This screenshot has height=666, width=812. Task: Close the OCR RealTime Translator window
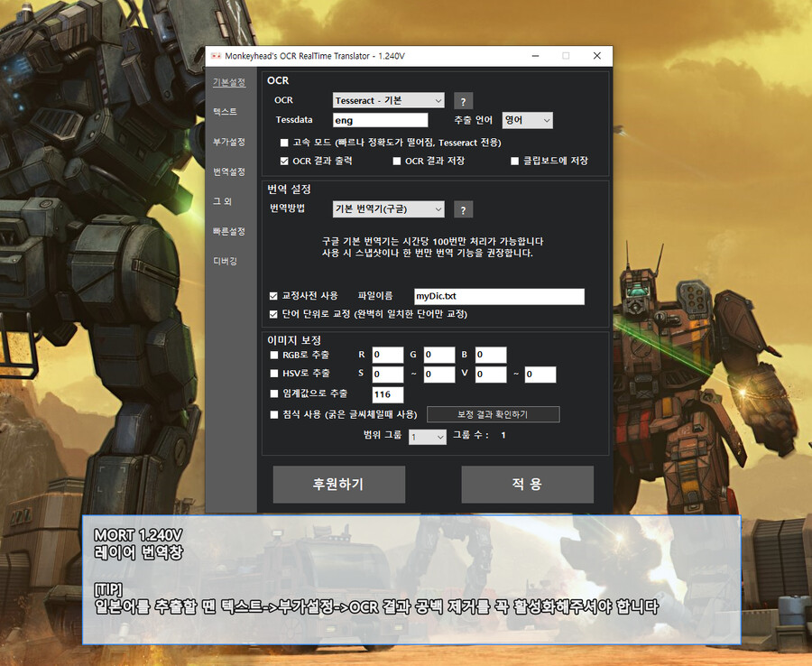click(x=596, y=56)
